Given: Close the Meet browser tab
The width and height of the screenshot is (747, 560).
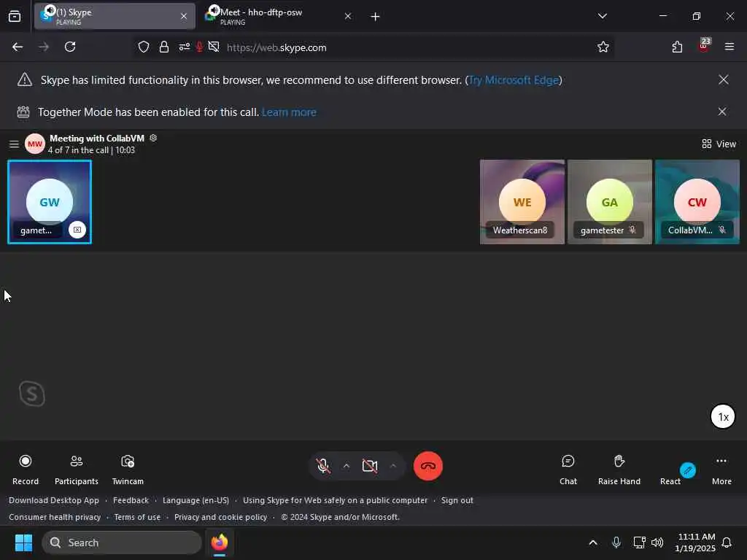Looking at the screenshot, I should [348, 16].
